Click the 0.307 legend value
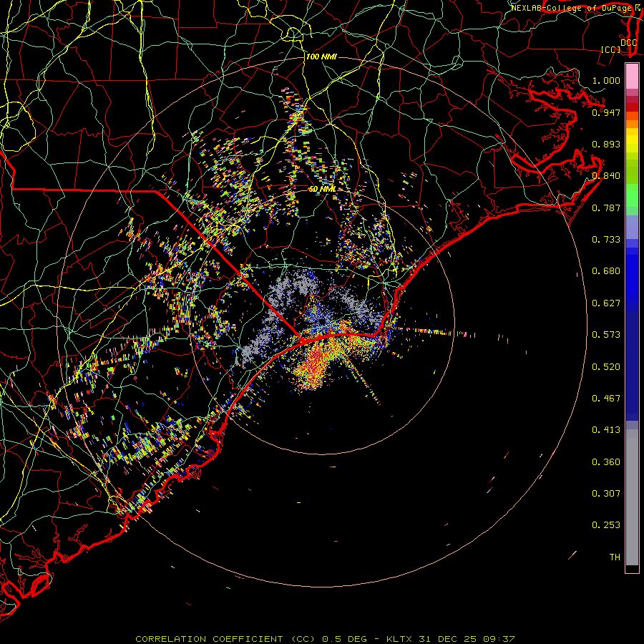Screen dimensions: 644x644 pyautogui.click(x=606, y=494)
